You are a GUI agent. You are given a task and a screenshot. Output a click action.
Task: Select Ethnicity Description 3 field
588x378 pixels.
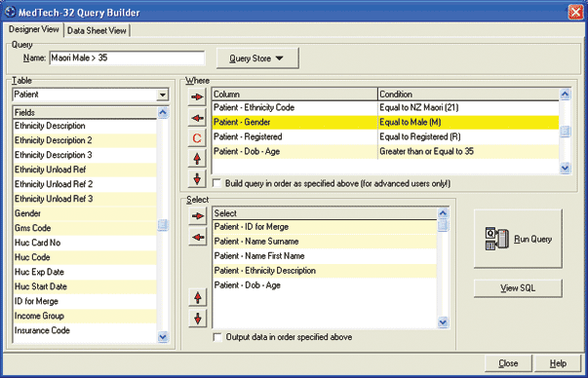tap(85, 155)
